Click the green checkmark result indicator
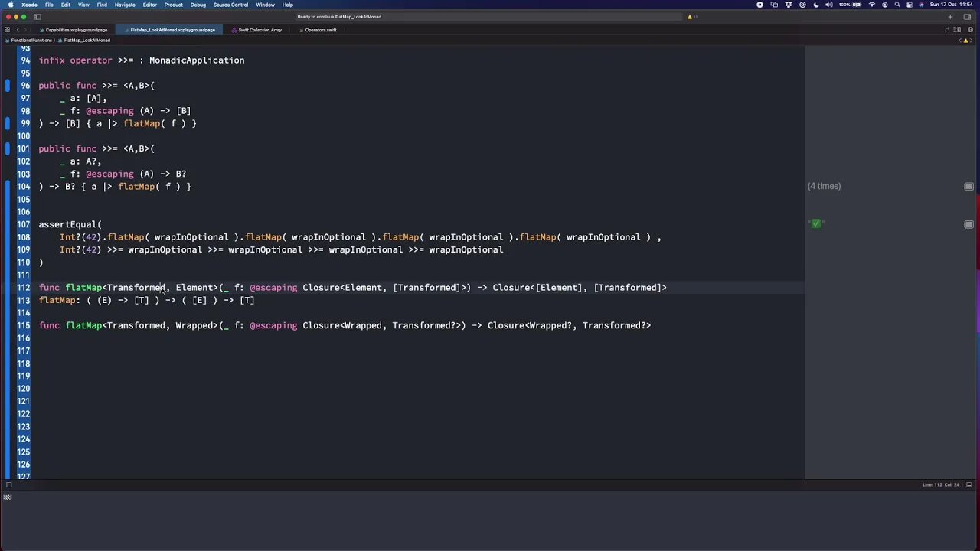 coord(815,223)
